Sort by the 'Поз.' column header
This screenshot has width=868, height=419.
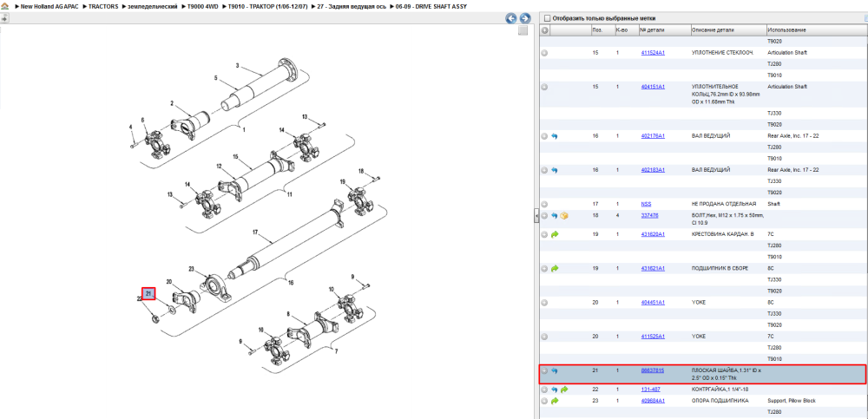tap(602, 29)
